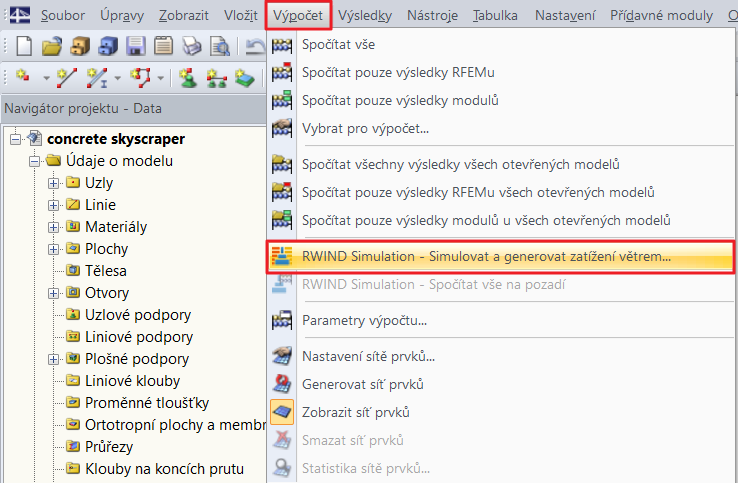Open the Nastavení menu
This screenshot has width=738, height=483.
point(565,16)
